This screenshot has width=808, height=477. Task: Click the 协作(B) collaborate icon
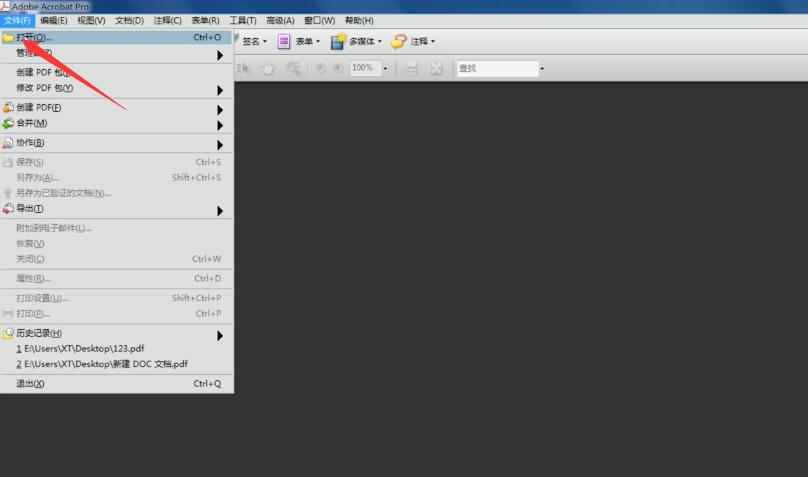(8, 143)
